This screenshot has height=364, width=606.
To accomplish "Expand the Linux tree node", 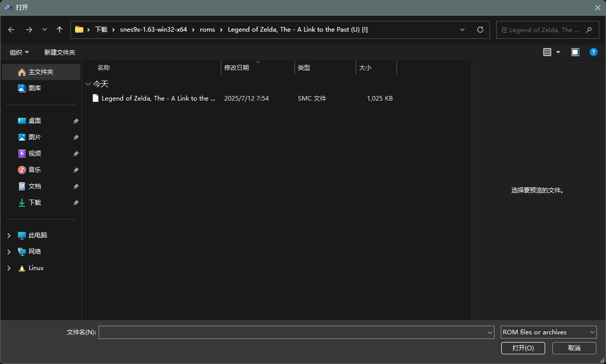I will coord(9,268).
